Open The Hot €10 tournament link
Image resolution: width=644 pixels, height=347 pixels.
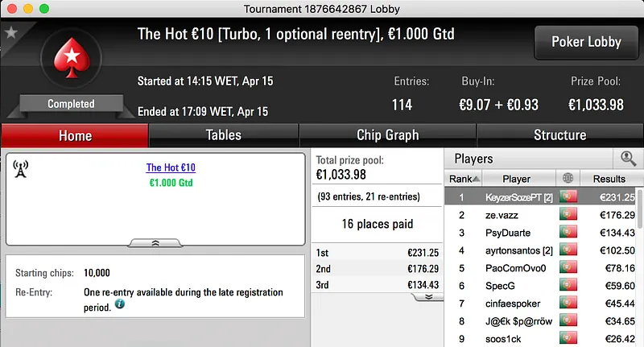click(x=171, y=167)
